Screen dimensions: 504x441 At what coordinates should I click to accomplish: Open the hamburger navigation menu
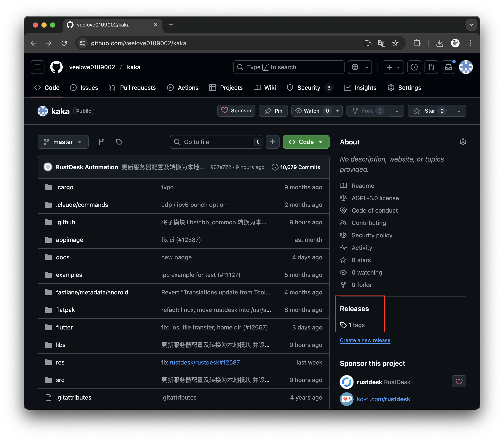point(37,67)
